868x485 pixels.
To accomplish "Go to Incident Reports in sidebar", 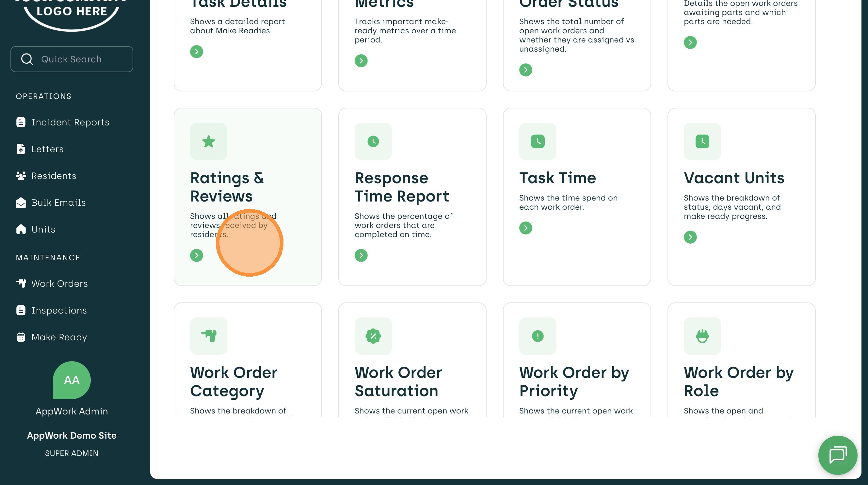I will 70,122.
